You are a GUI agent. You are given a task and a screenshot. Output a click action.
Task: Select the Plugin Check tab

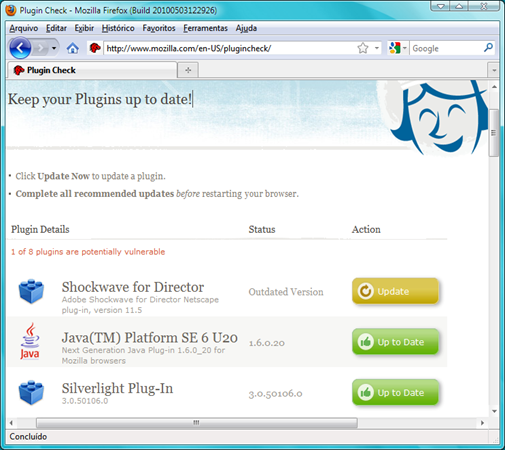point(92,70)
